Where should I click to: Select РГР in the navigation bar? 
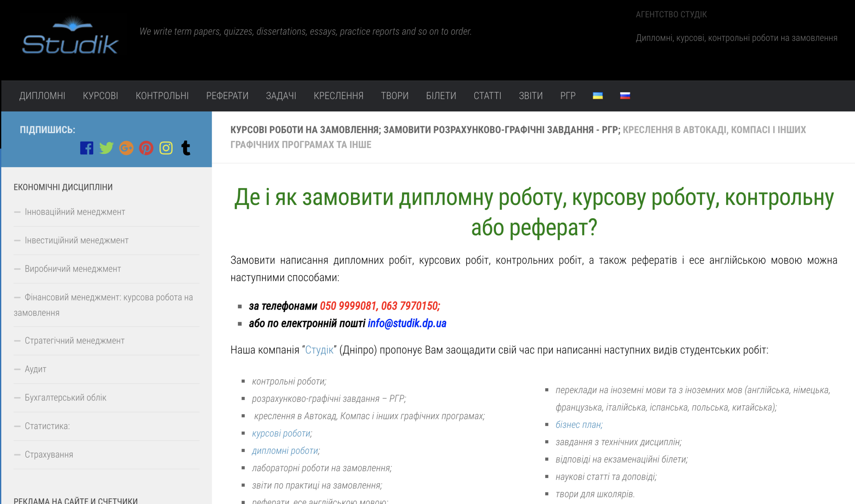tap(568, 96)
